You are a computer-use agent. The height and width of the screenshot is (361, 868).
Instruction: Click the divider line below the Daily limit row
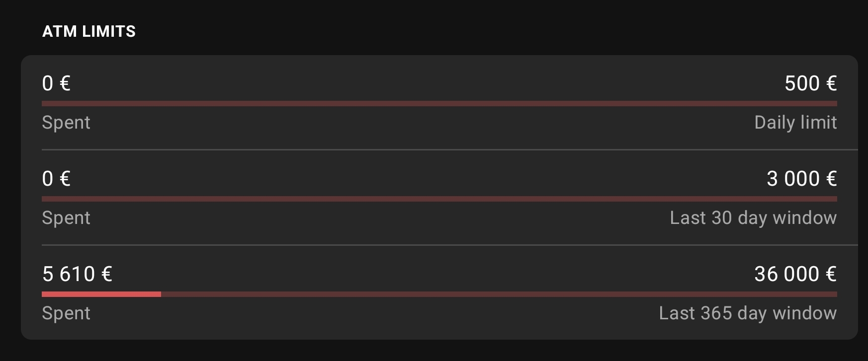(447, 149)
